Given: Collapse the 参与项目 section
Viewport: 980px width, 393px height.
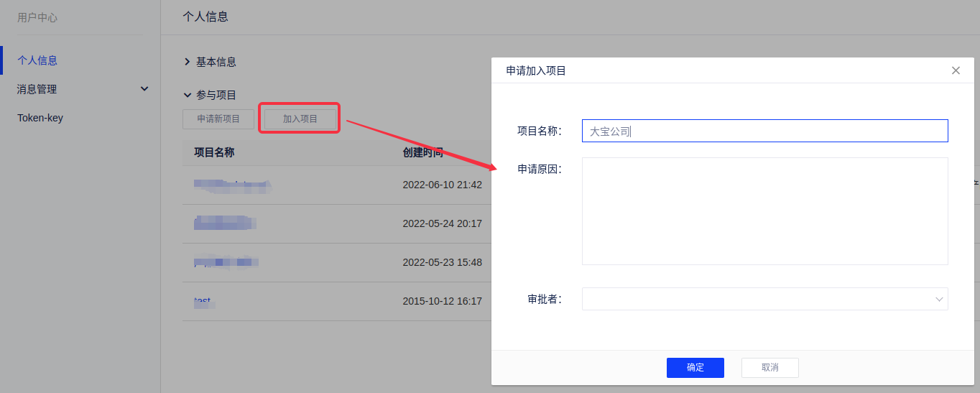Looking at the screenshot, I should (x=188, y=95).
